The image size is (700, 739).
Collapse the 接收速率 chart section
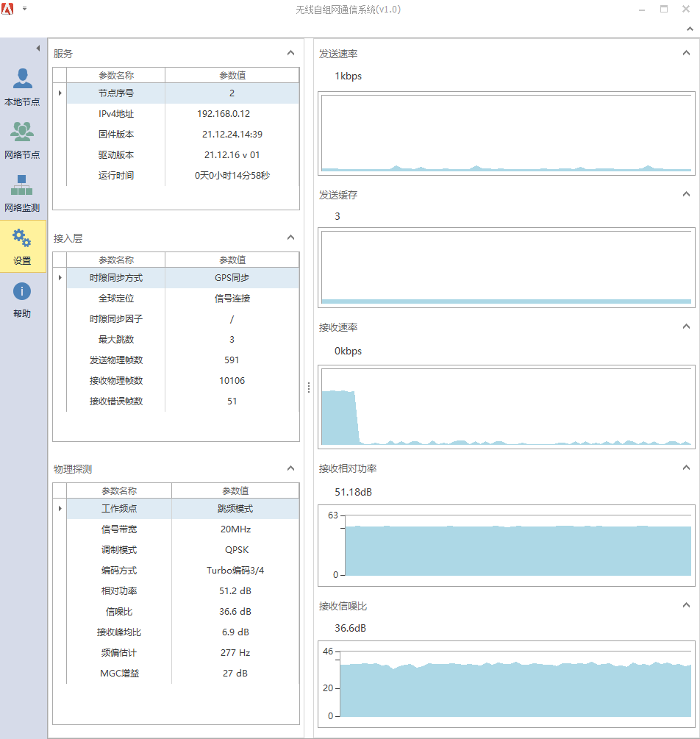pyautogui.click(x=686, y=326)
